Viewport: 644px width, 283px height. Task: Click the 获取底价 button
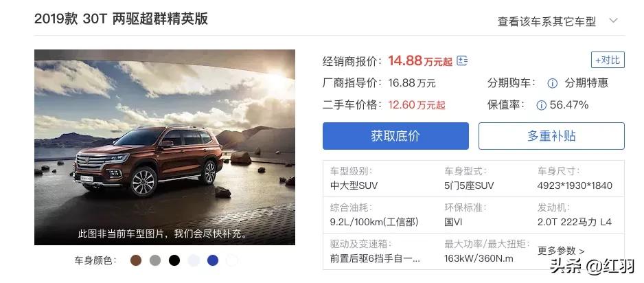click(395, 136)
